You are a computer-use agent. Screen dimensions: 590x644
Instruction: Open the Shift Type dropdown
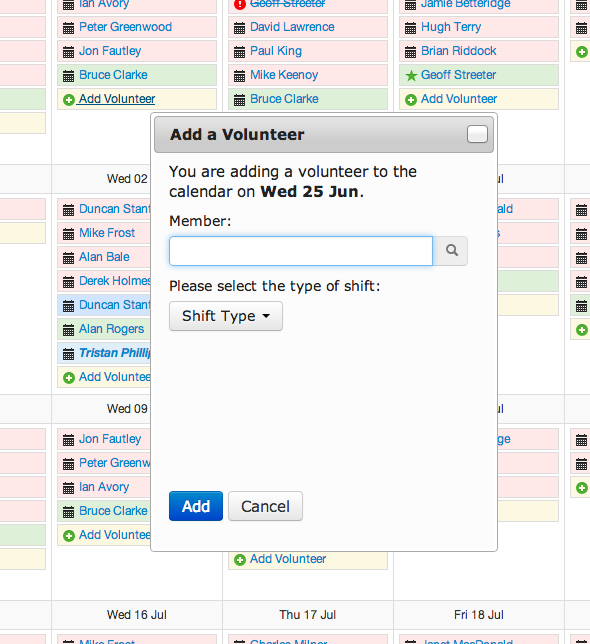point(226,316)
